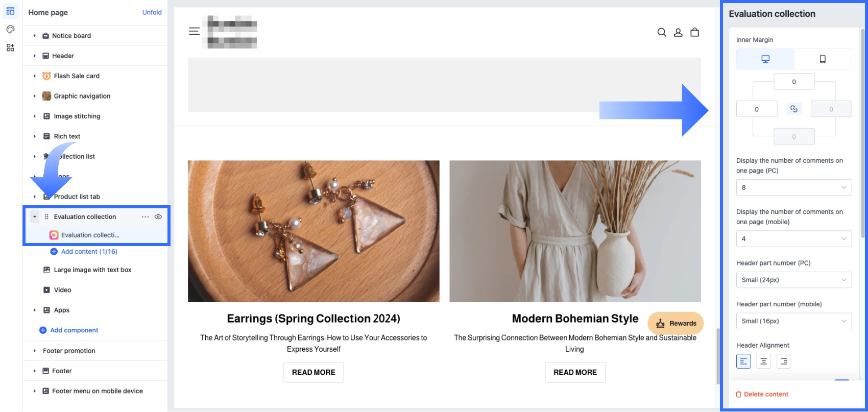This screenshot has height=412, width=868.
Task: Click the Large image with text box icon
Action: [x=46, y=270]
